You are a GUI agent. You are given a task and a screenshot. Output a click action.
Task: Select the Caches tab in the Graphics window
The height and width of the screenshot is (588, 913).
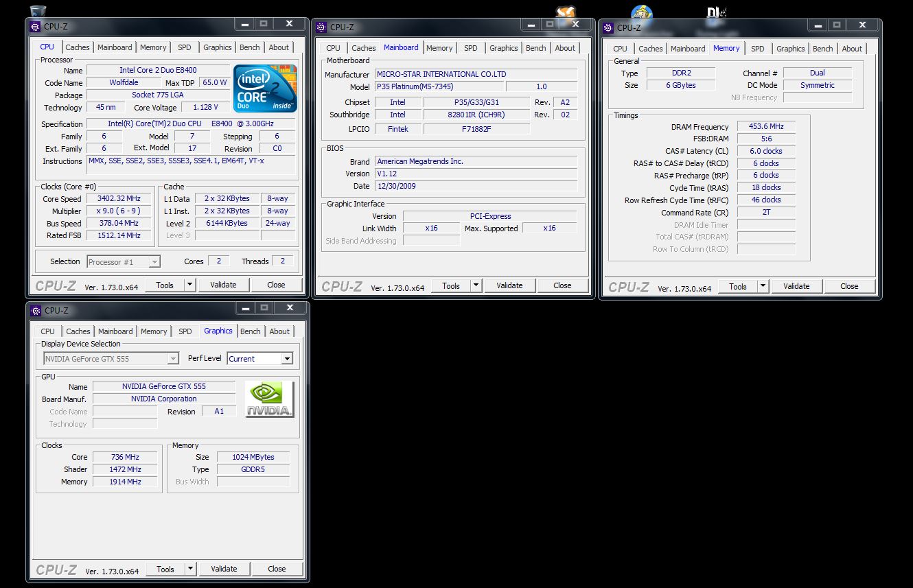click(x=78, y=331)
